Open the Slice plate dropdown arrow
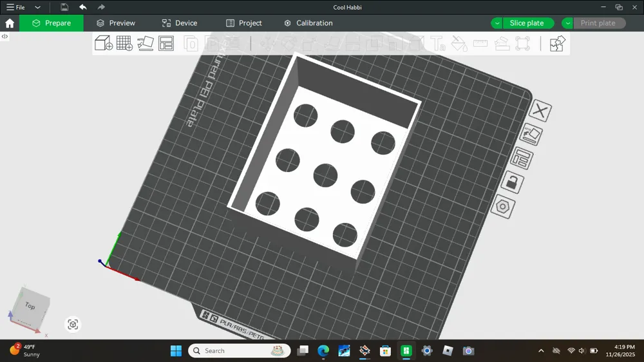This screenshot has height=362, width=644. [x=497, y=23]
